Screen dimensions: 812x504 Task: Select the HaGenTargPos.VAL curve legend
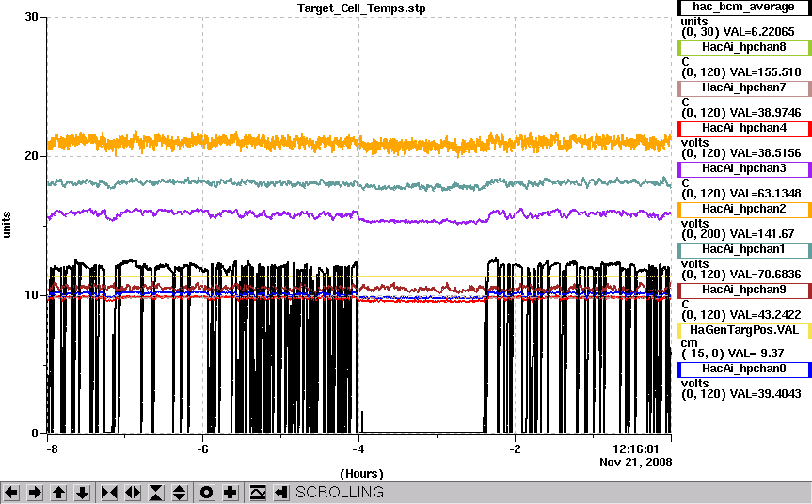[744, 330]
